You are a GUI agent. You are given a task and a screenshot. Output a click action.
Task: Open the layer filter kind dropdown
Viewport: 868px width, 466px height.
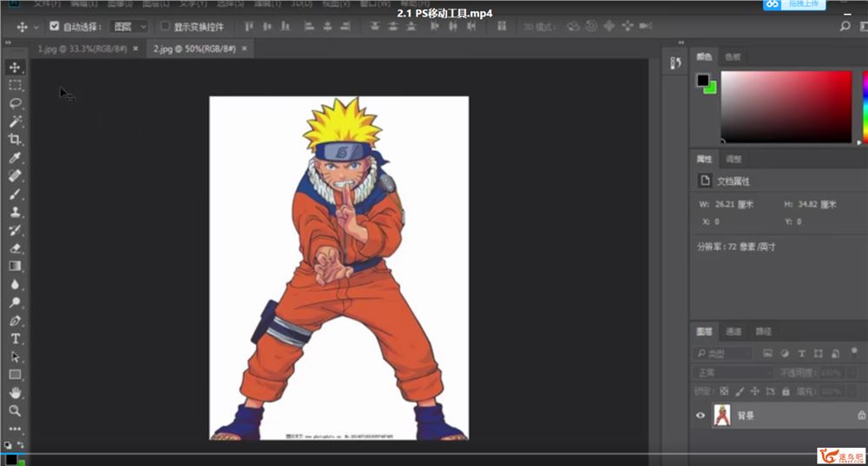(723, 353)
